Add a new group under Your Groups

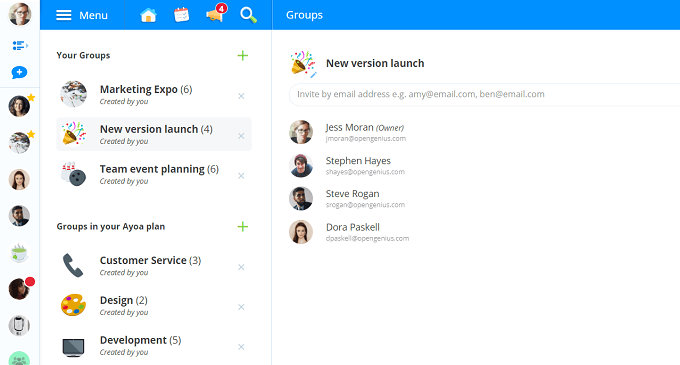click(x=243, y=55)
